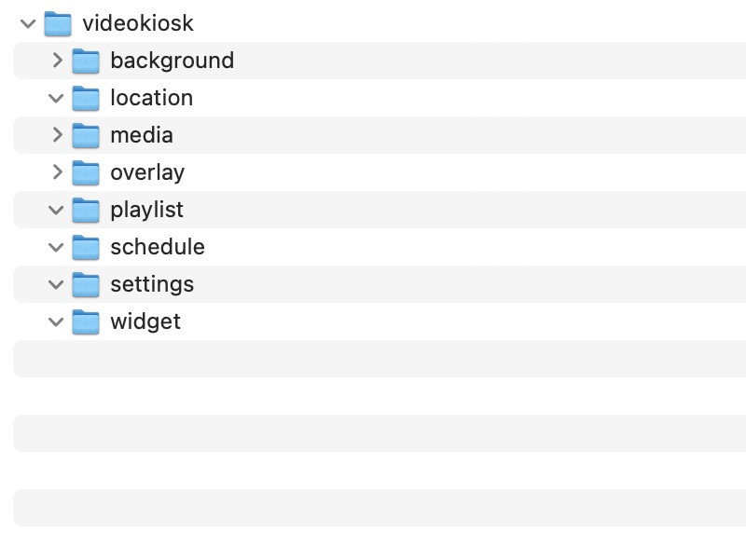Select the widget folder name
The image size is (746, 560).
pos(145,321)
